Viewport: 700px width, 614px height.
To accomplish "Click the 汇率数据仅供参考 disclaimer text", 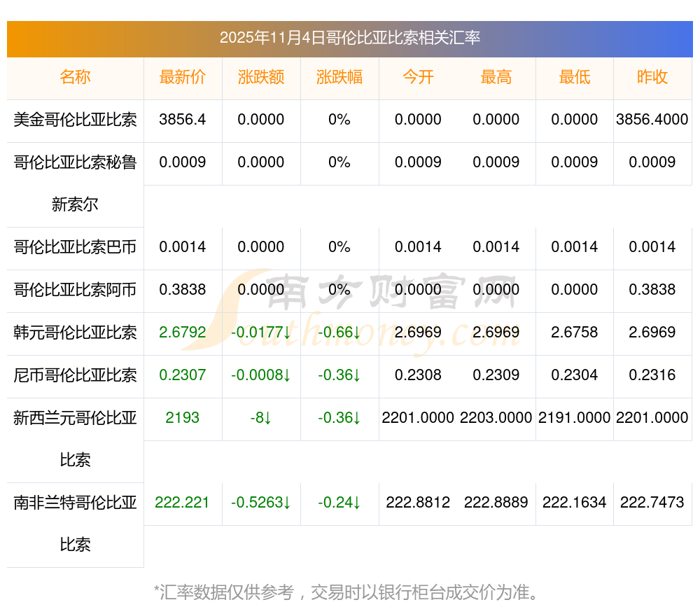I will tap(346, 592).
